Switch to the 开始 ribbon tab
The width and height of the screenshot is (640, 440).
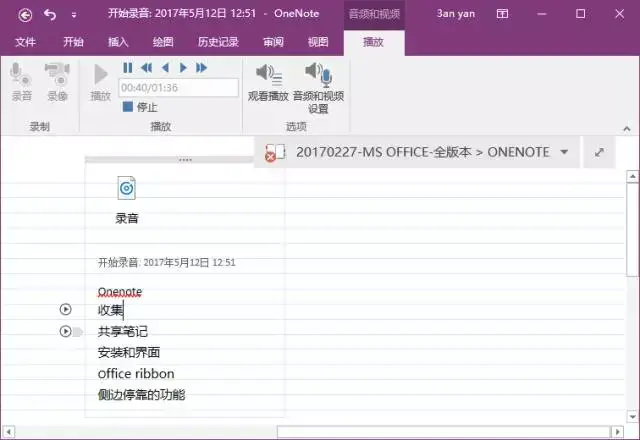73,42
